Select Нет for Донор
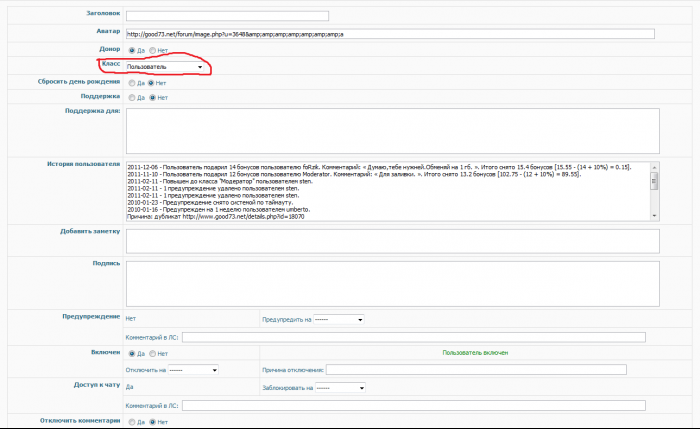Image resolution: width=700 pixels, height=429 pixels. (151, 50)
